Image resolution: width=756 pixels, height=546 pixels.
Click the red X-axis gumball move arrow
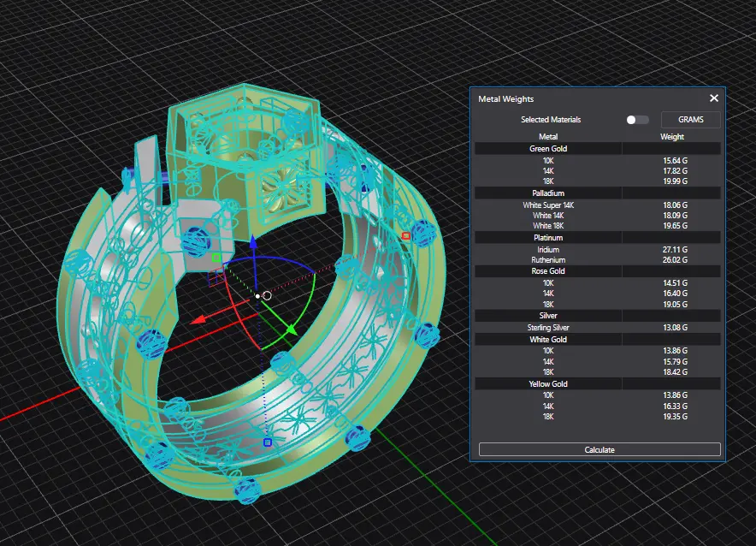pos(199,319)
